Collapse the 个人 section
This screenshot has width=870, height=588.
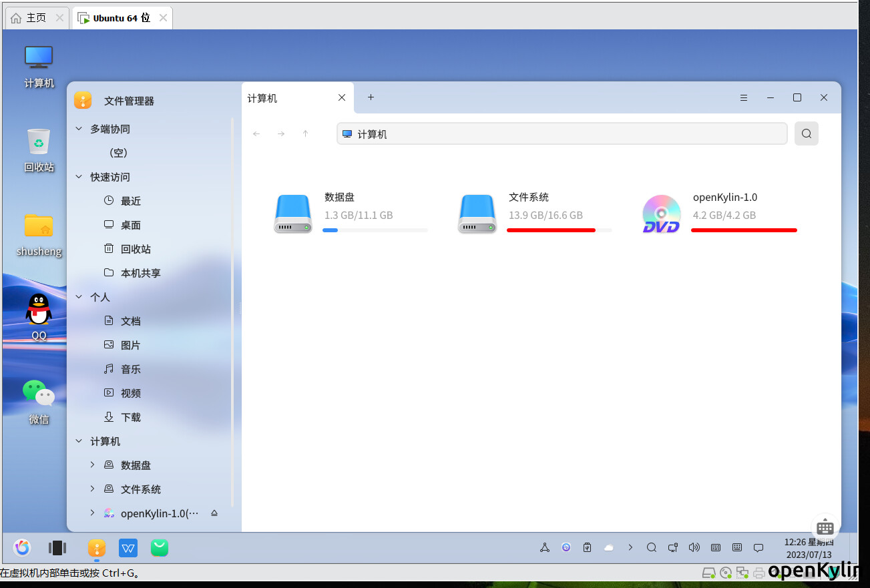[x=79, y=297]
